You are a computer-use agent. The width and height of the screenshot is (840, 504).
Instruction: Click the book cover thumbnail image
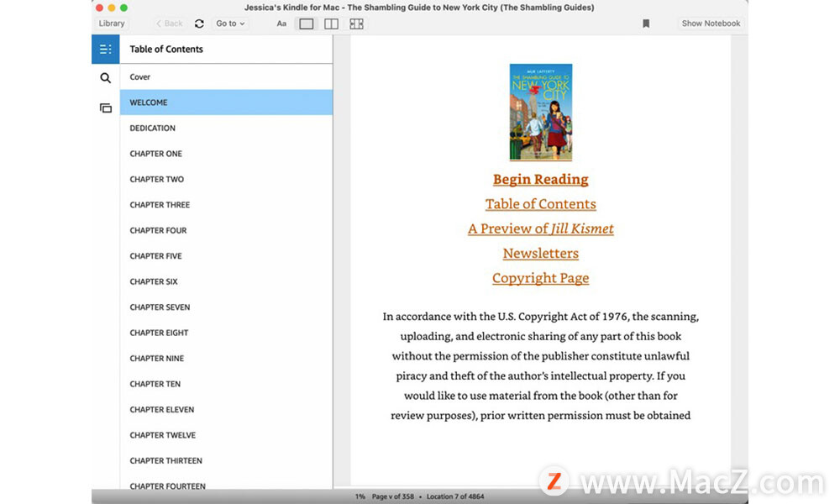[x=540, y=112]
